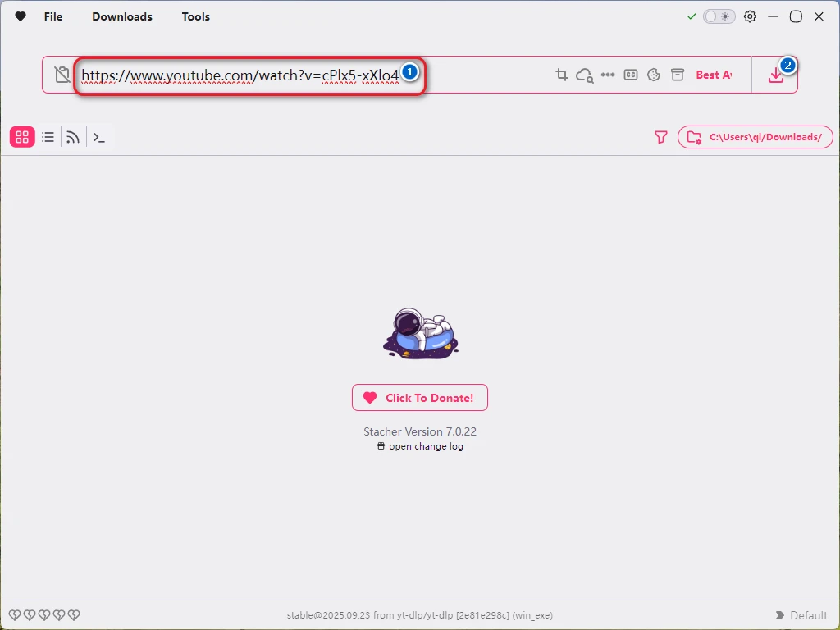Open the terminal console log view
840x630 pixels.
pos(98,137)
